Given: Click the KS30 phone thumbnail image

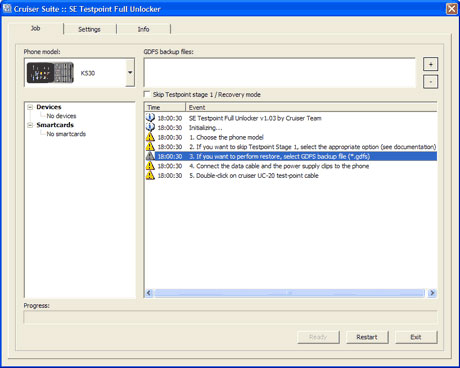Looking at the screenshot, I should point(50,73).
